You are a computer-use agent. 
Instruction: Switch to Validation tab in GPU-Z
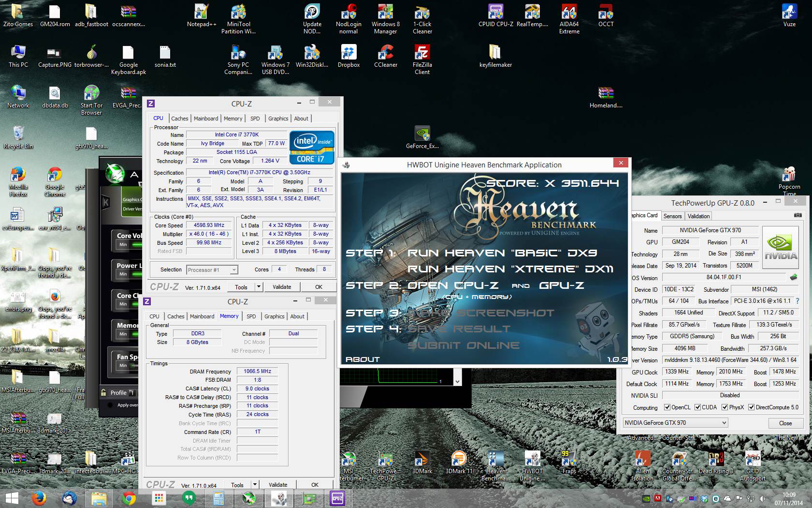699,216
